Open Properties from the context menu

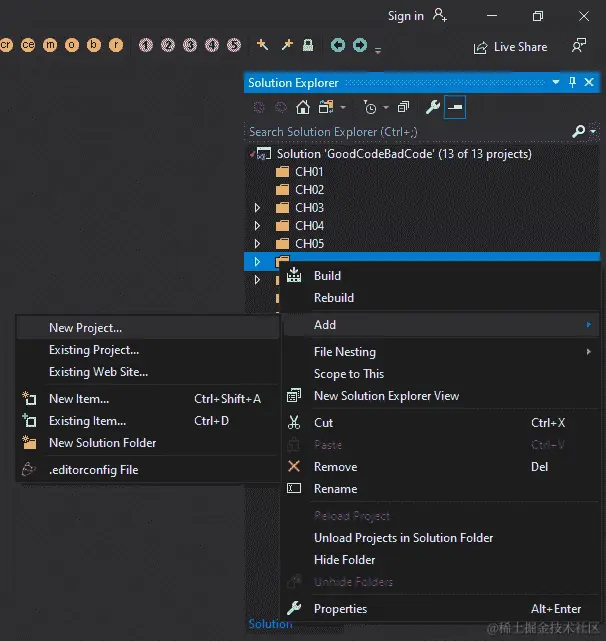click(441, 609)
